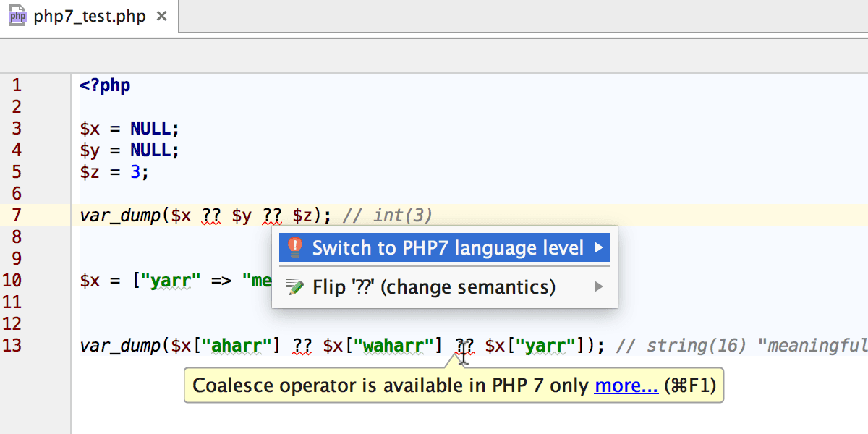Screen dimensions: 868x434
Task: Click line number 1 in the gutter
Action: tap(17, 85)
